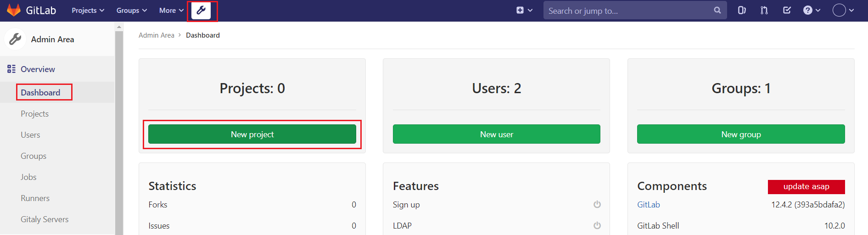The height and width of the screenshot is (235, 868).
Task: Open Users in the admin sidebar
Action: pyautogui.click(x=30, y=134)
